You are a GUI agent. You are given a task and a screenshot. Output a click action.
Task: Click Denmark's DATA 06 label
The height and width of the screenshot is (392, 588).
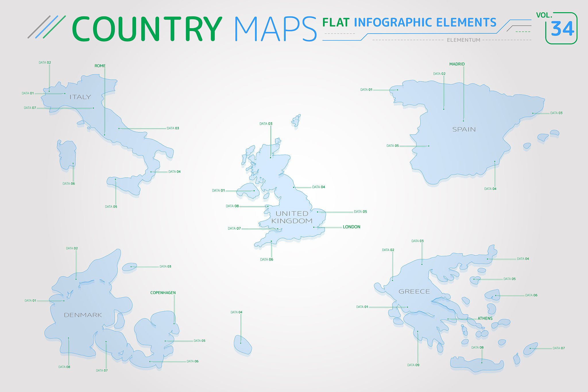pos(192,362)
